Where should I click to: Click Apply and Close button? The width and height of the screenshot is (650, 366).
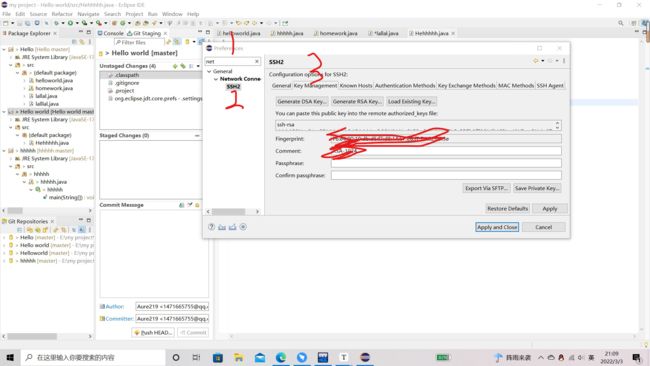click(x=497, y=227)
